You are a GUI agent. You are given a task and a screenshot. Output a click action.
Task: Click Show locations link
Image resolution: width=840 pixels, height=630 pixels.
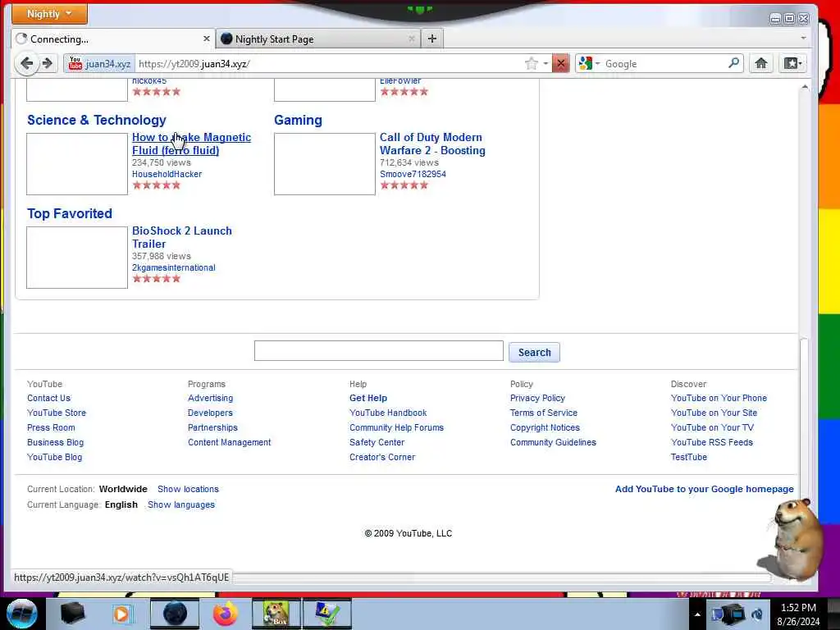(188, 489)
